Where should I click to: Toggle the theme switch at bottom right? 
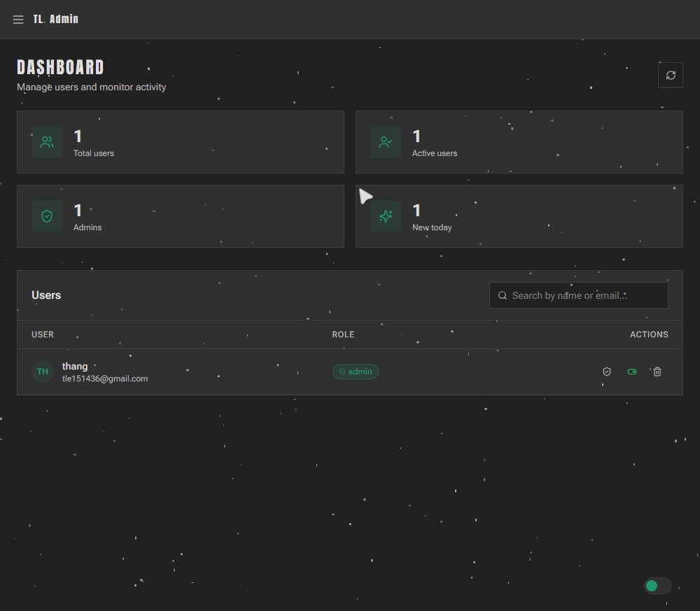(x=657, y=586)
